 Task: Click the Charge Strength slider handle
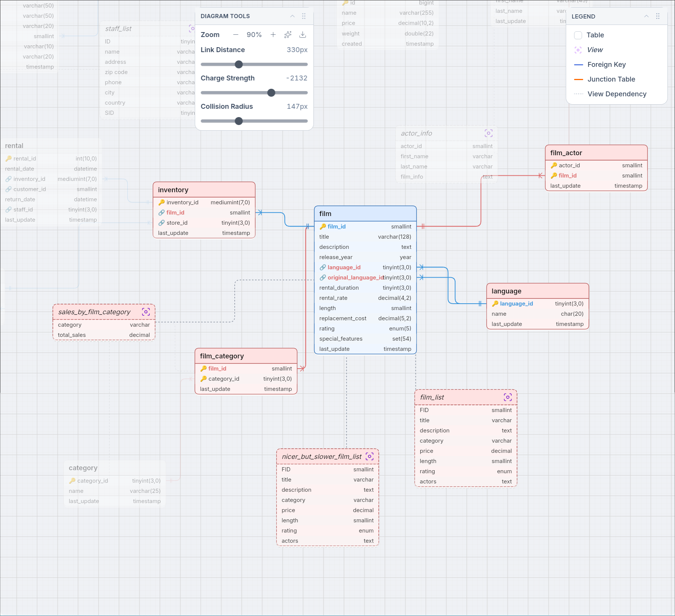[271, 93]
